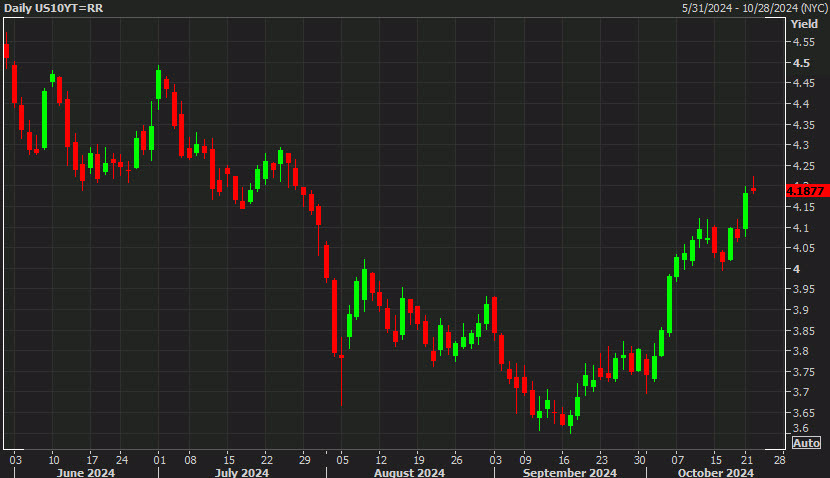Click the 4.55 yield axis value
This screenshot has width=830, height=478.
[x=802, y=42]
